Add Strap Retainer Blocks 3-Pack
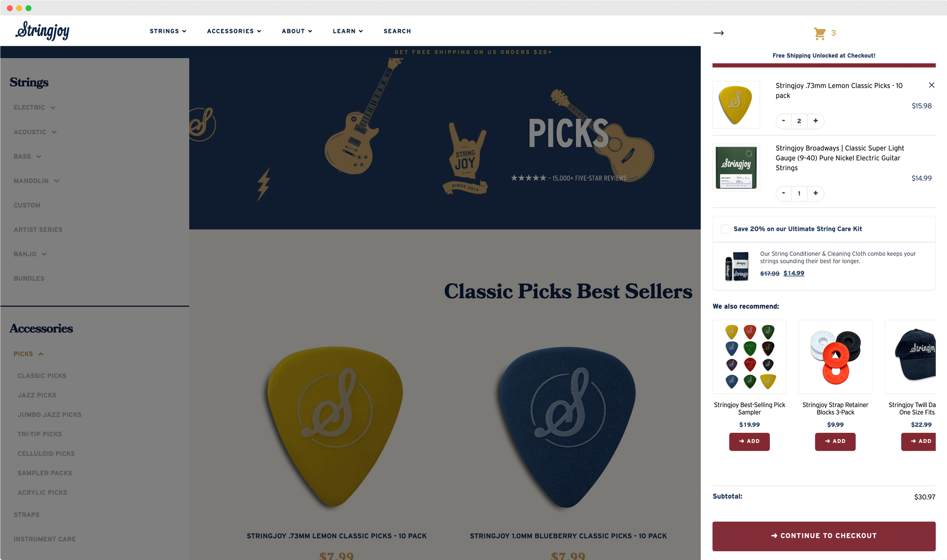Viewport: 947px width, 560px height. (x=835, y=441)
